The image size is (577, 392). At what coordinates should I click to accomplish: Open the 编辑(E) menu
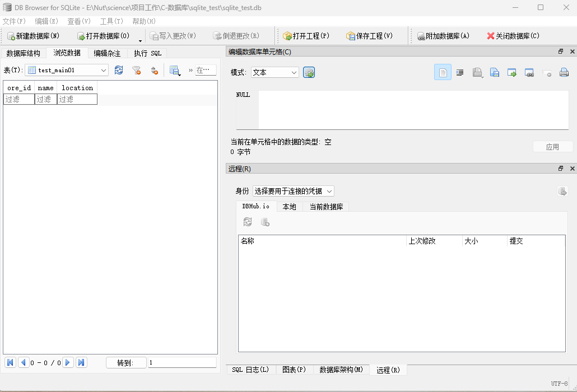[x=46, y=21]
